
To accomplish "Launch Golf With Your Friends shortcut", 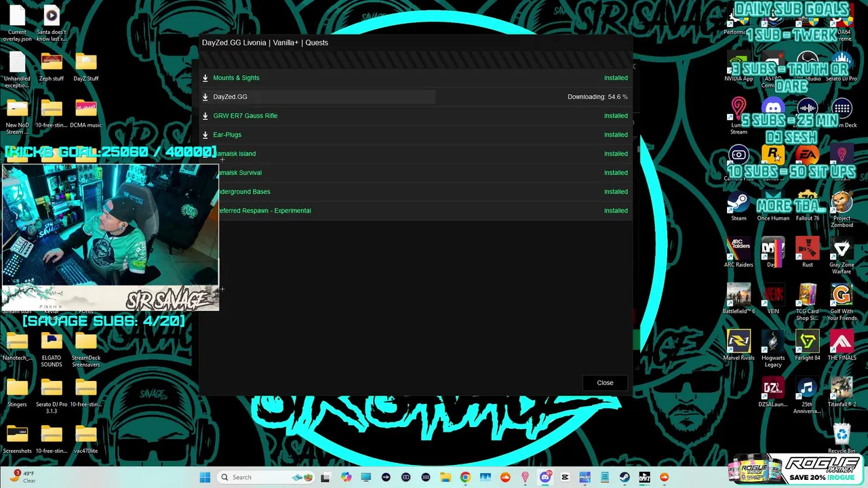I will click(842, 303).
